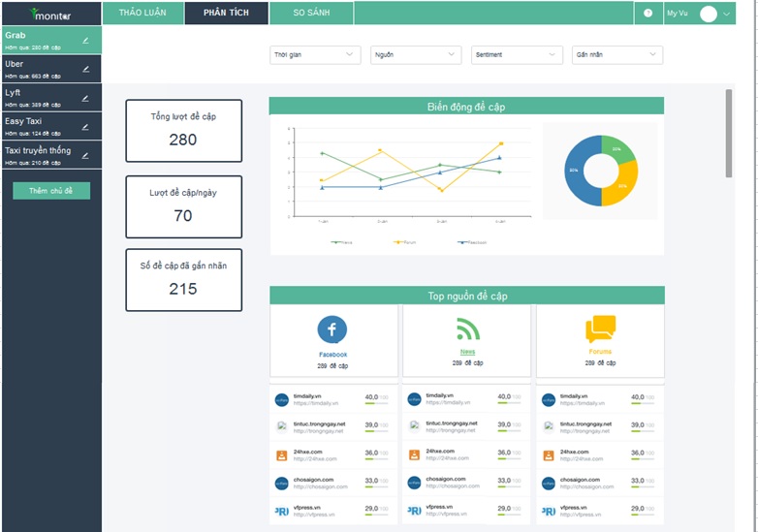Click the Forums chat bubbles icon
This screenshot has width=758, height=532.
(600, 329)
